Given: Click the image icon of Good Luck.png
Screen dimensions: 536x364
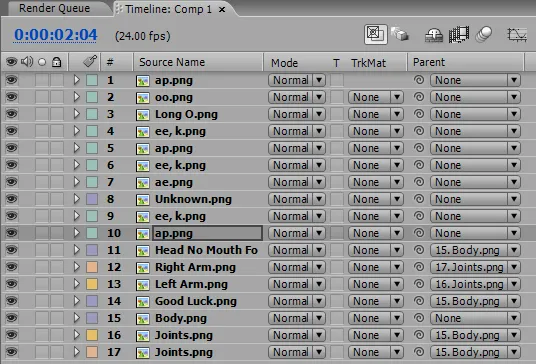Looking at the screenshot, I should click(143, 302).
